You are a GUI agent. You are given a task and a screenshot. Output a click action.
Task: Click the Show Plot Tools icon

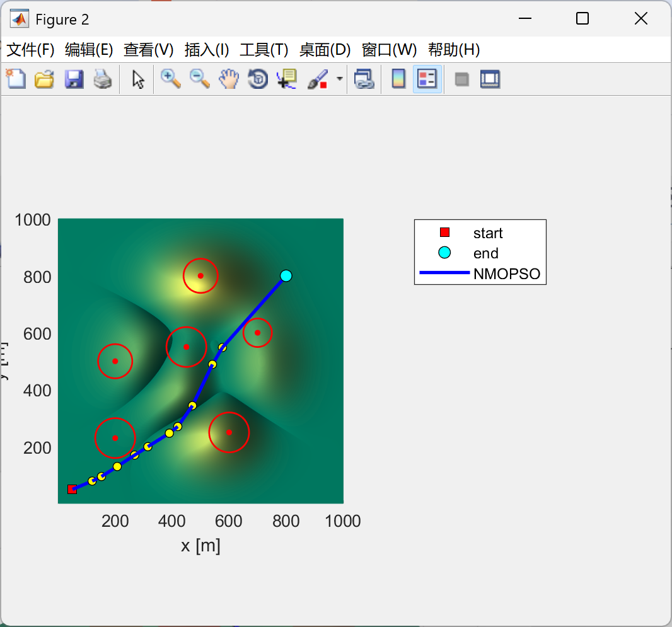coord(490,79)
